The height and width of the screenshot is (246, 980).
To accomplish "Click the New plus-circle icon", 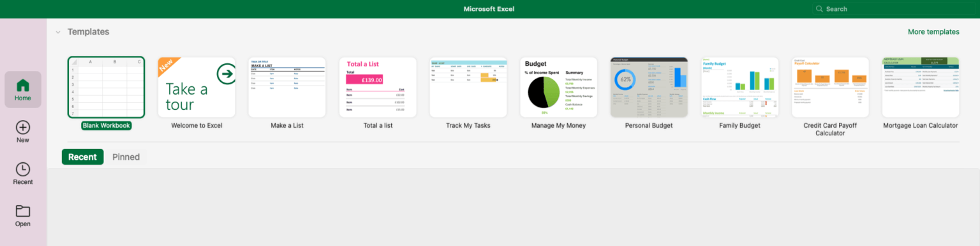I will [23, 127].
